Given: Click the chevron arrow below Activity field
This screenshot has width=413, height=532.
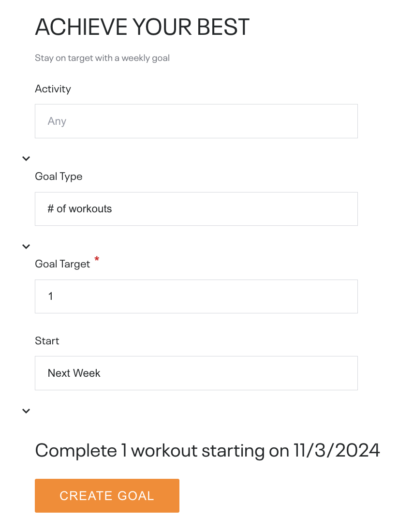Looking at the screenshot, I should [27, 158].
